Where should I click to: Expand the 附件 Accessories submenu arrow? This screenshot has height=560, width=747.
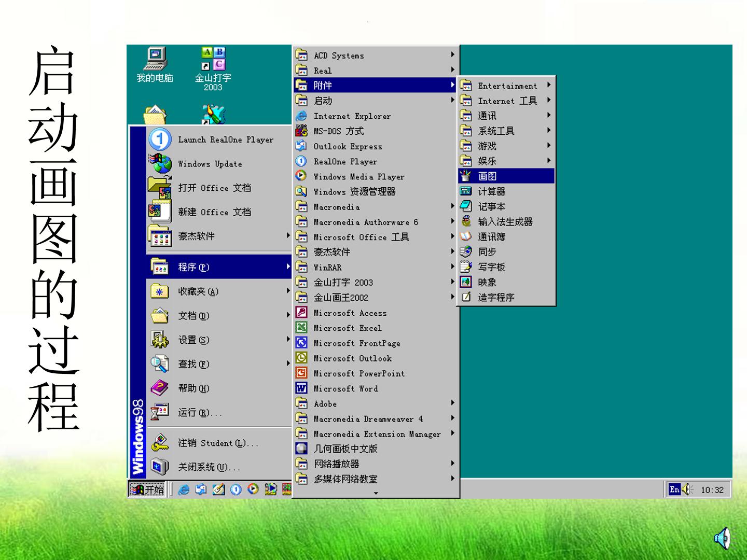(x=452, y=85)
